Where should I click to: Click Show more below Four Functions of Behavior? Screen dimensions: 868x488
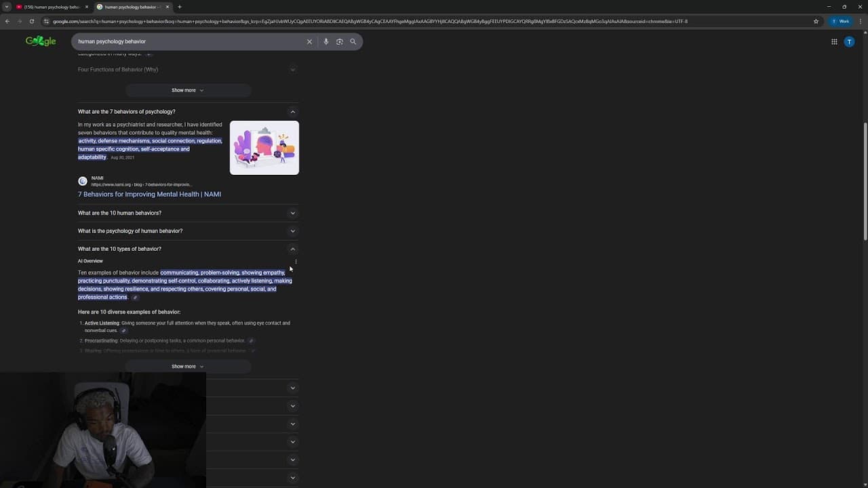188,90
